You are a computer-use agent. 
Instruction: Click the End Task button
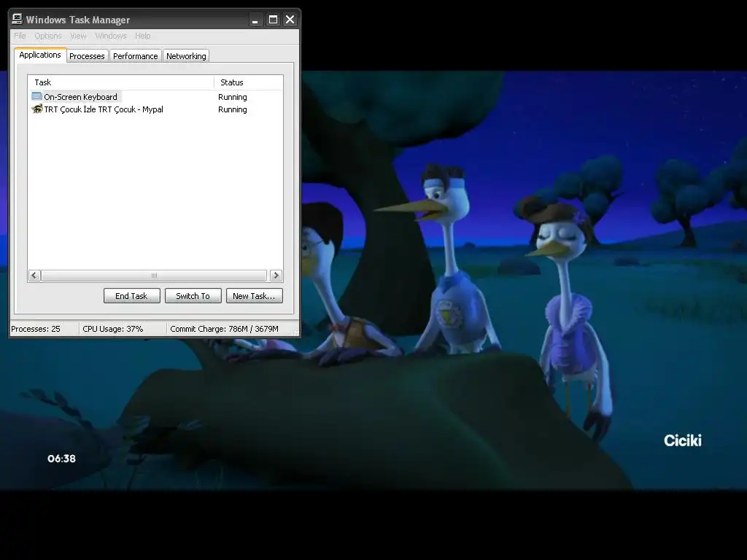click(131, 296)
